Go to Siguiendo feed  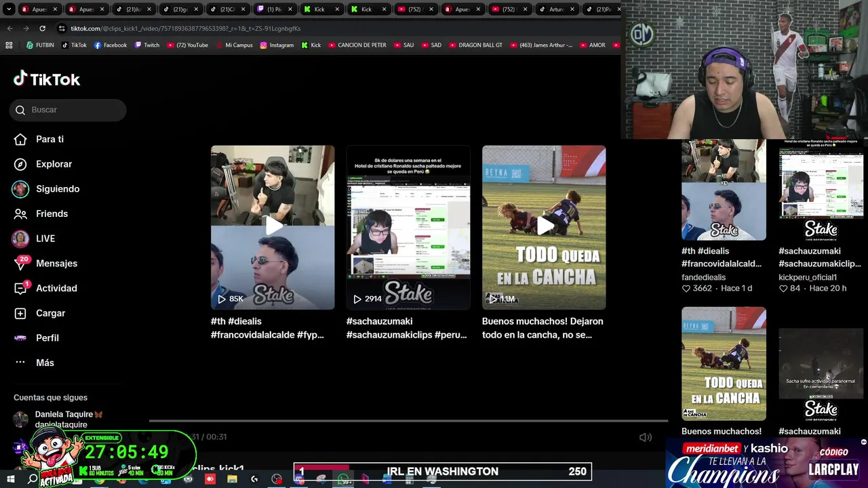[x=46, y=189]
